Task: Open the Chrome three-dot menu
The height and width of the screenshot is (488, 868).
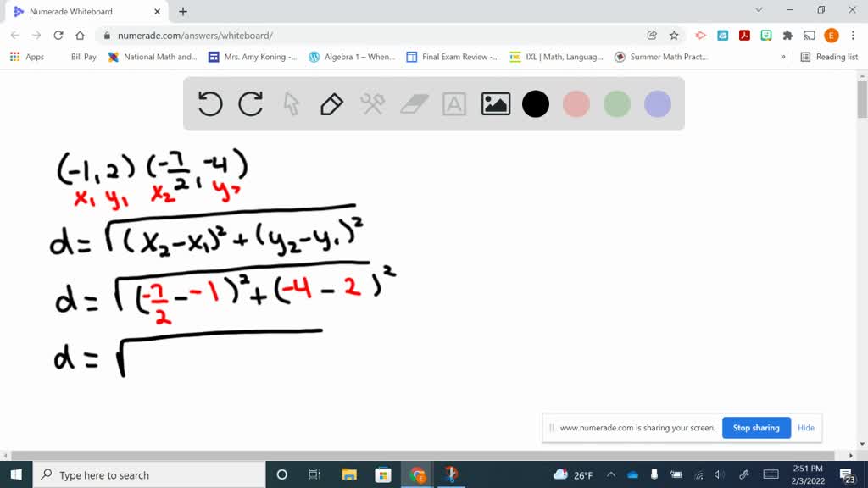Action: pos(852,36)
